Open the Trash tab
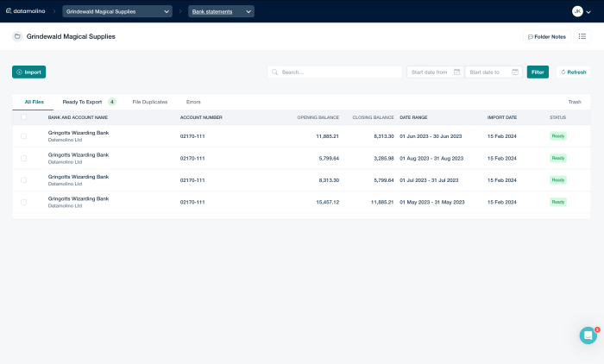 pos(575,102)
